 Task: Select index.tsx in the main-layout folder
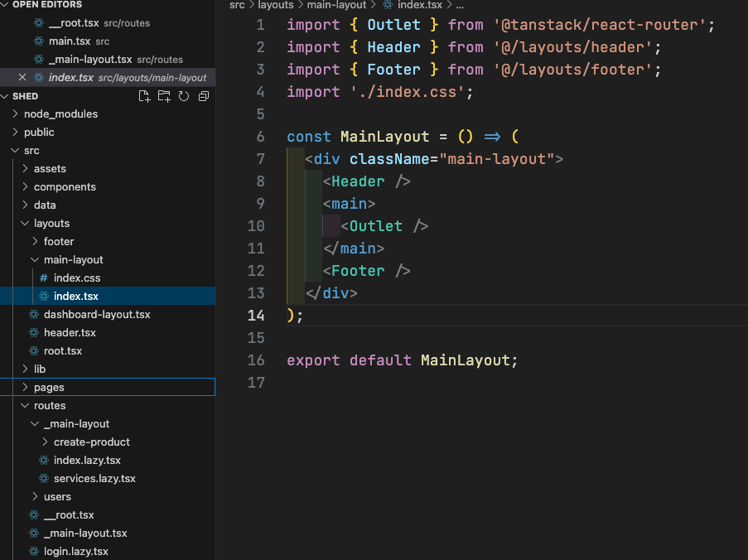point(108,296)
